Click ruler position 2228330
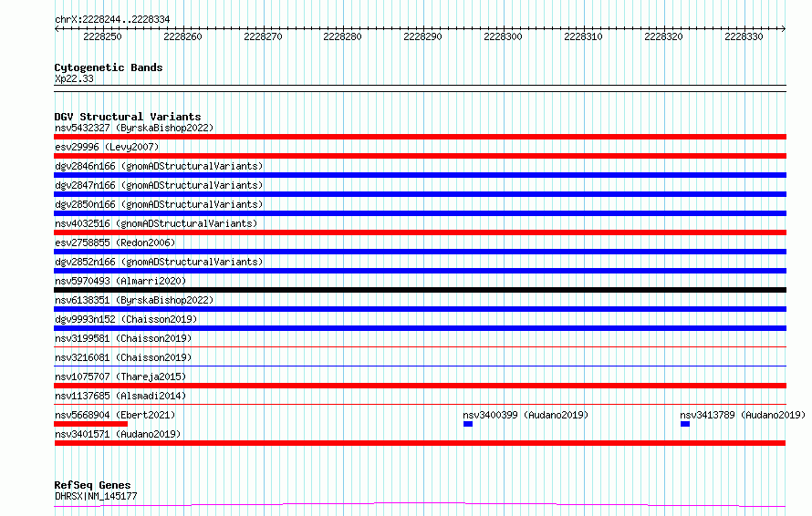 point(744,36)
